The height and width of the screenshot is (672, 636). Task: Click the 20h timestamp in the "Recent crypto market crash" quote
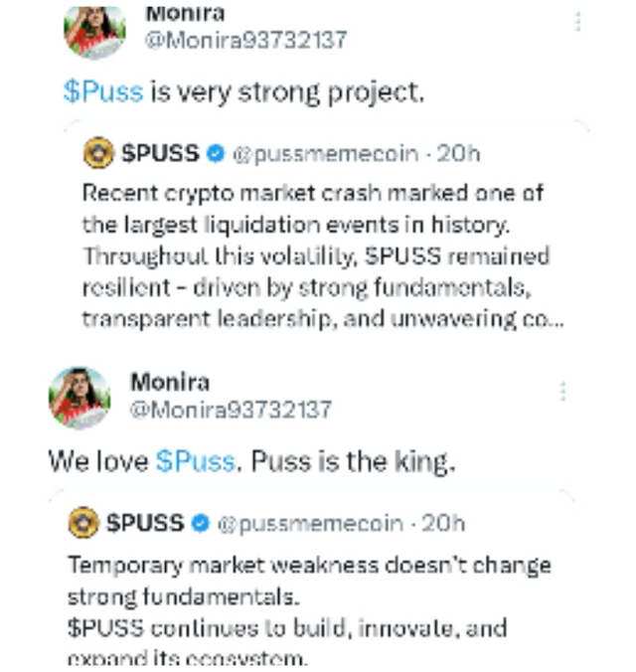(x=459, y=154)
